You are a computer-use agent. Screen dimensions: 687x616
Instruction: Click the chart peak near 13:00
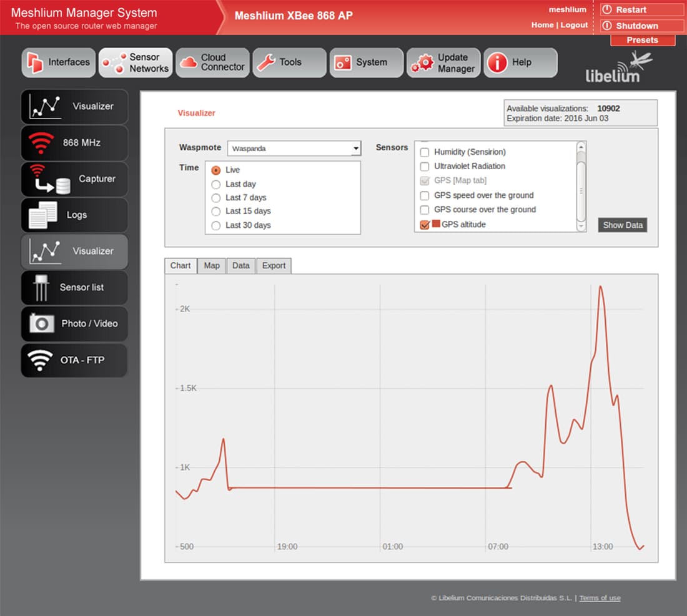[600, 286]
